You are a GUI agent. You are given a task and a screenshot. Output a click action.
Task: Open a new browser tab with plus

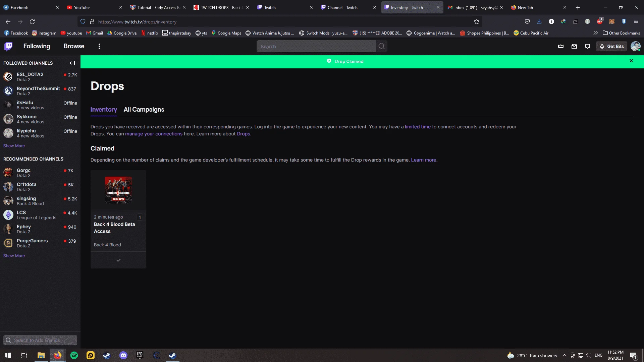point(578,7)
